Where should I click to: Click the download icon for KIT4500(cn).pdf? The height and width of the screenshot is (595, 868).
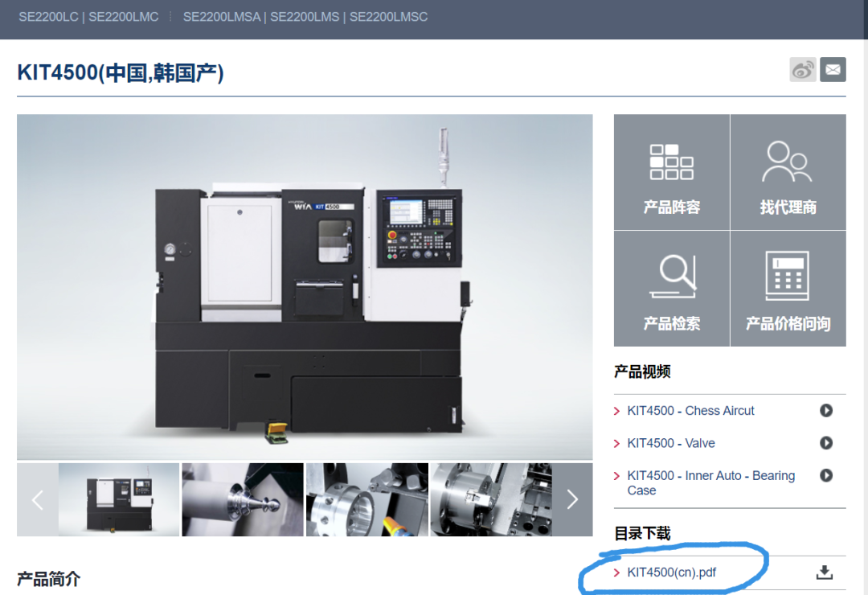(x=825, y=572)
